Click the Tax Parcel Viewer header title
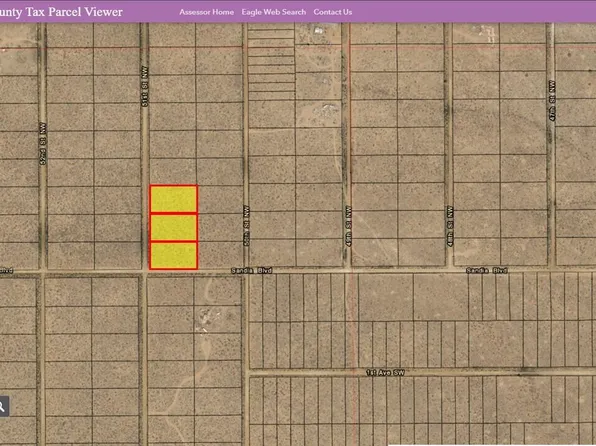596x446 pixels. [x=61, y=12]
